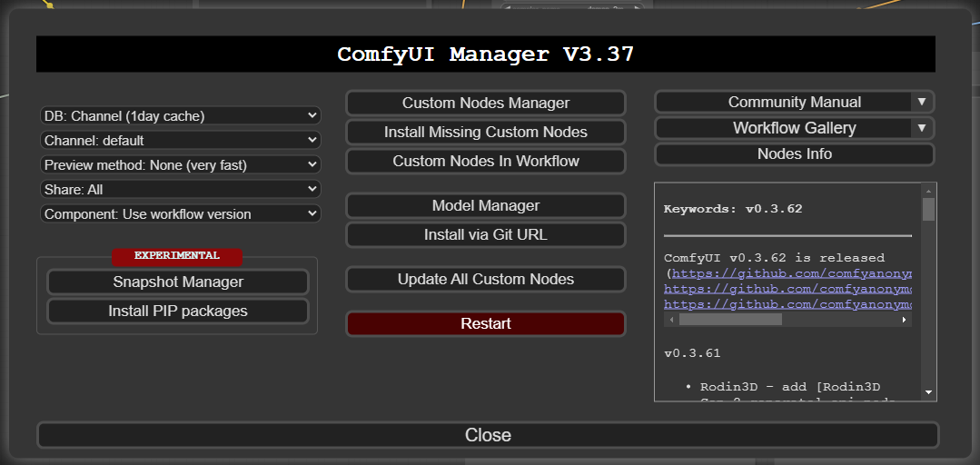Click Install Missing Custom Nodes
The image size is (980, 465).
coord(486,133)
